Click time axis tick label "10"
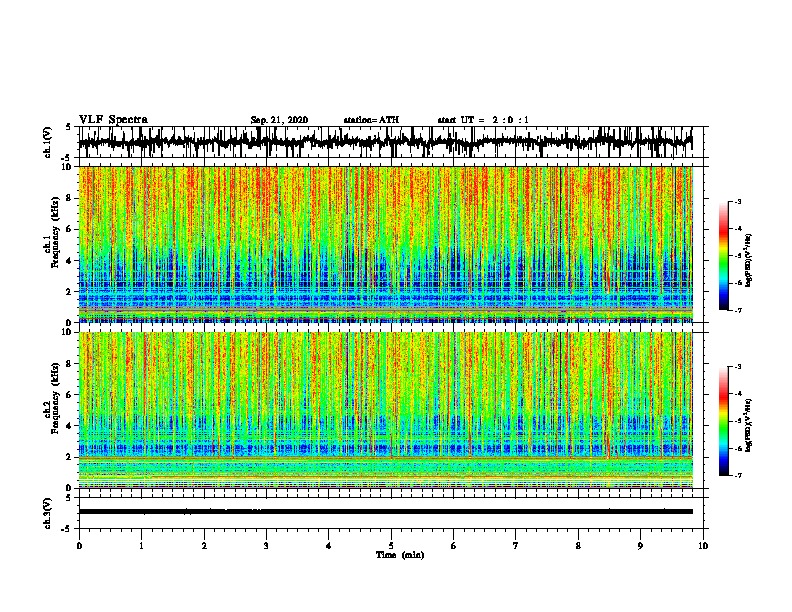Viewport: 792px width, 612px height. [x=703, y=546]
